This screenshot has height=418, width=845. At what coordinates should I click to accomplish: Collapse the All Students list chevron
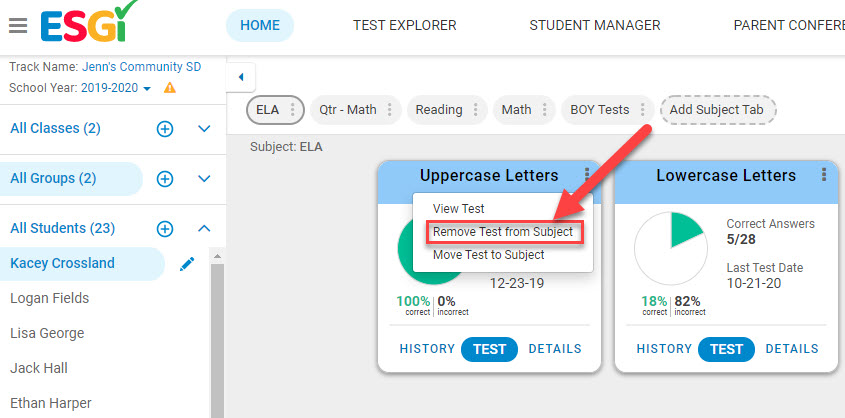(x=204, y=229)
